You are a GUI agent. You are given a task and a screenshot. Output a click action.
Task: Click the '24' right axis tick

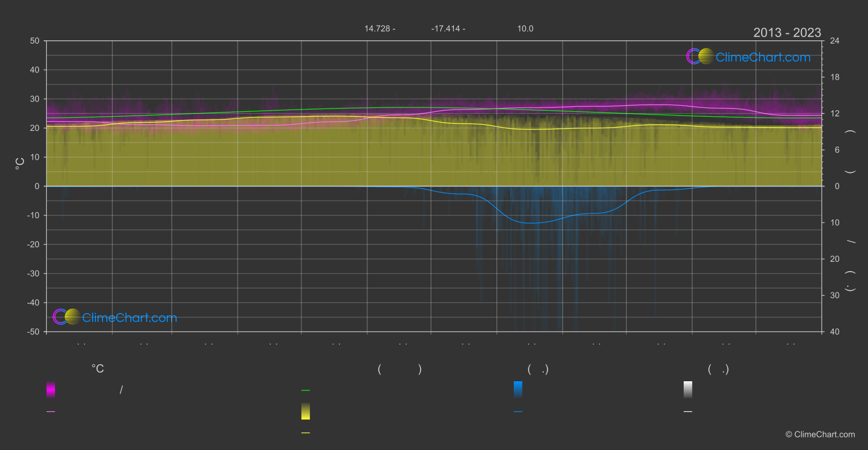tap(835, 41)
